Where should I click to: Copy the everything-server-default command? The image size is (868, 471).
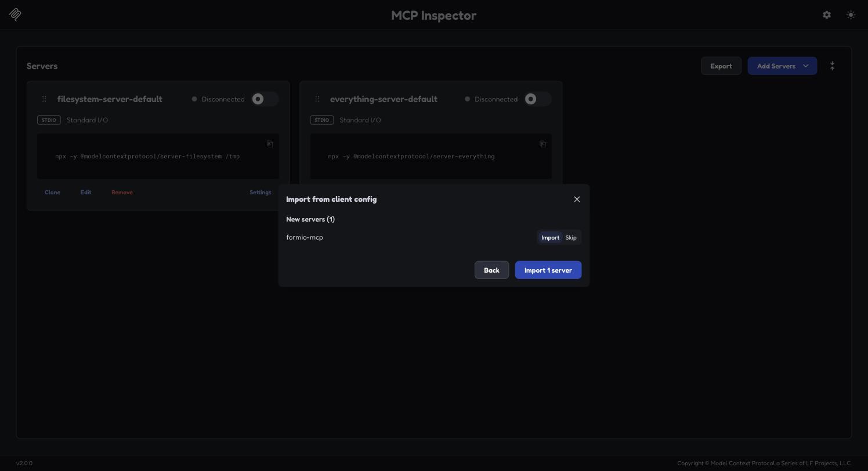click(542, 144)
